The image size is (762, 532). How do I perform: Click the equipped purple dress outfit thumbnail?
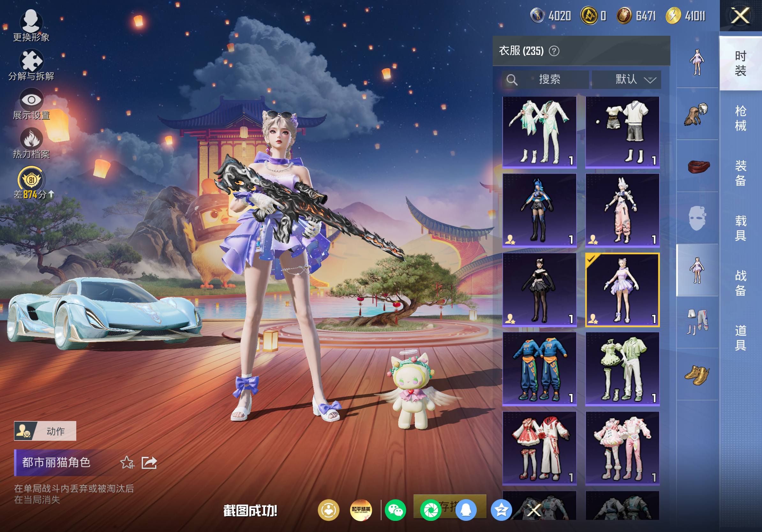(x=623, y=290)
